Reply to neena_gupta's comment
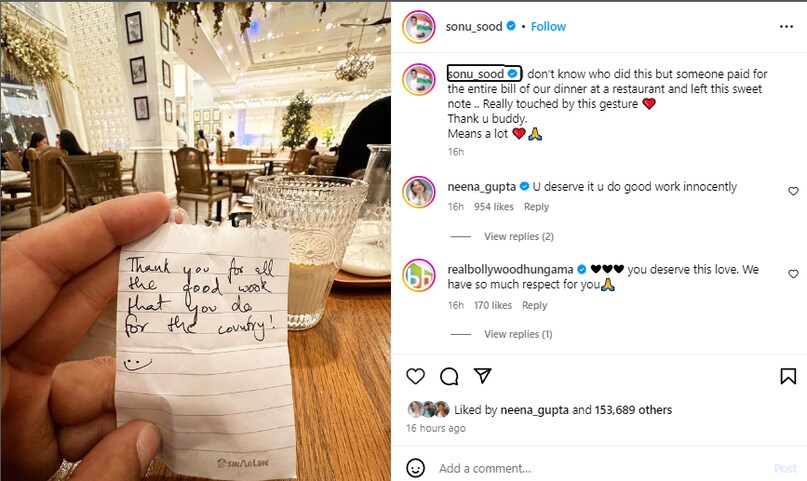 click(x=536, y=207)
